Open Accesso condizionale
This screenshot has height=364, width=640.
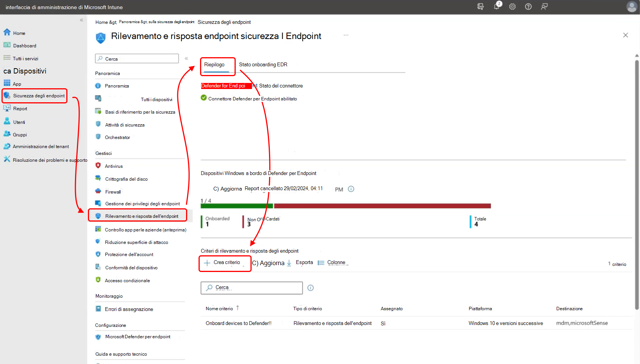pos(127,281)
